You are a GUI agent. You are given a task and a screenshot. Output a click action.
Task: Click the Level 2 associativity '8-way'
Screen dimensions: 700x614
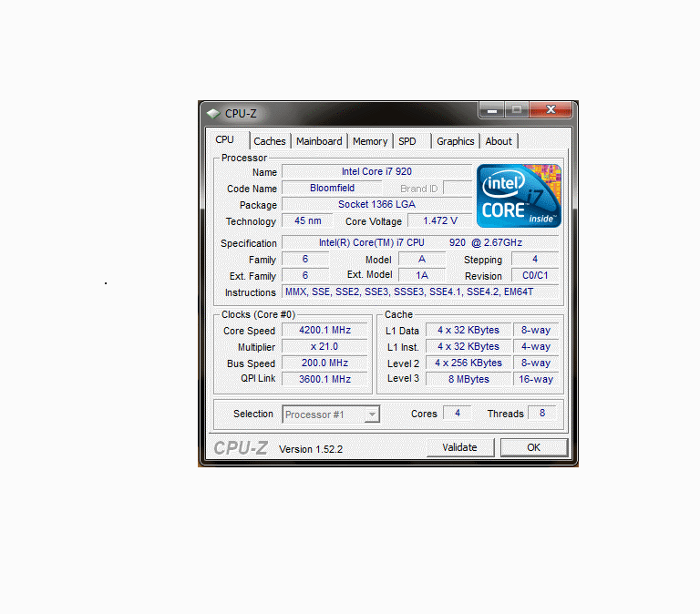536,363
